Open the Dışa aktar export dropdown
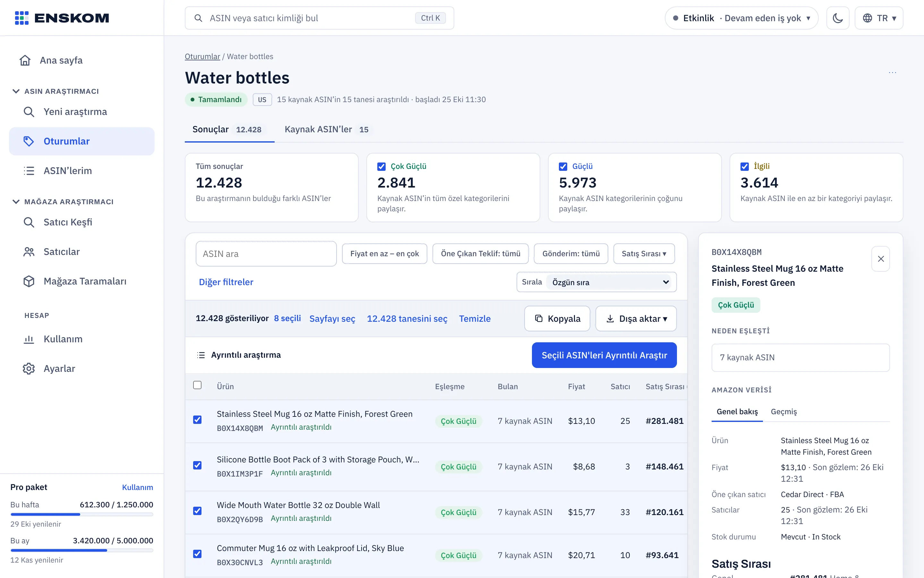The image size is (924, 578). [636, 319]
